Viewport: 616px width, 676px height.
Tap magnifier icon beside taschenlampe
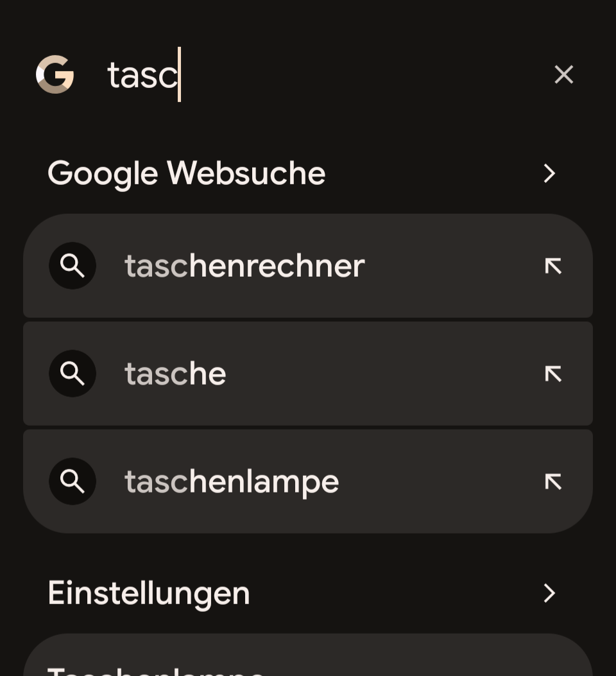point(73,481)
